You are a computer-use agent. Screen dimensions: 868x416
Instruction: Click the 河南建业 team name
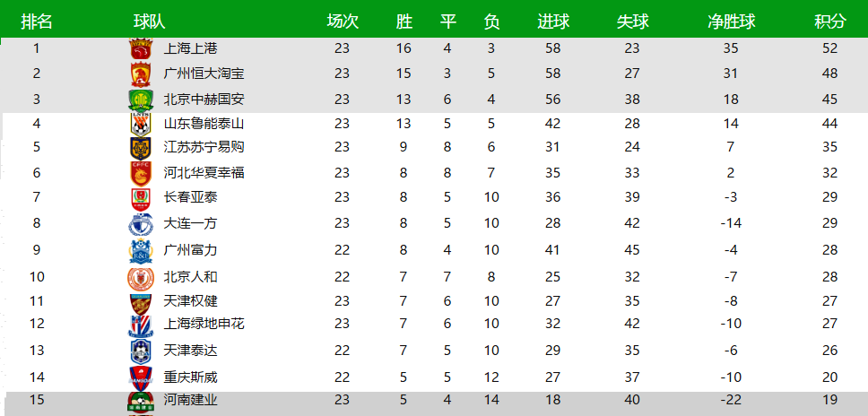[190, 400]
